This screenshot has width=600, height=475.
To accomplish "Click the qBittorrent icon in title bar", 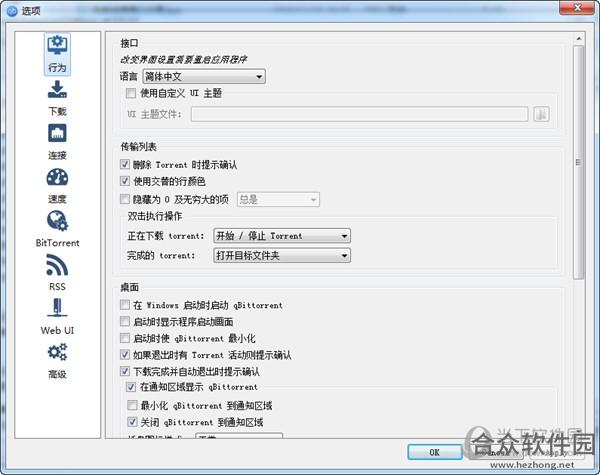I will [12, 11].
